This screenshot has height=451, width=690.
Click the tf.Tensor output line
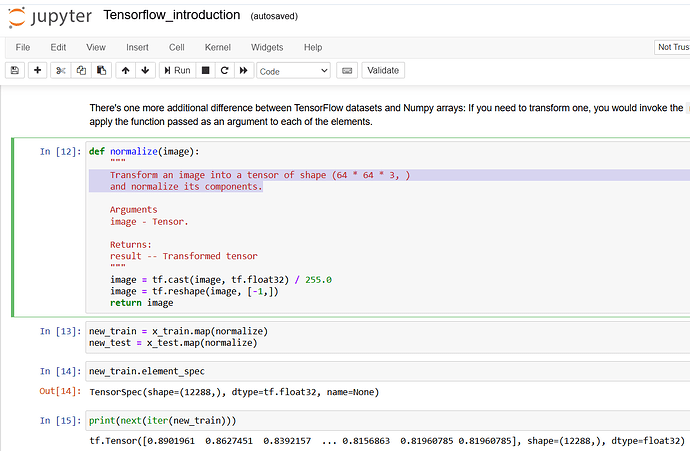[x=387, y=441]
